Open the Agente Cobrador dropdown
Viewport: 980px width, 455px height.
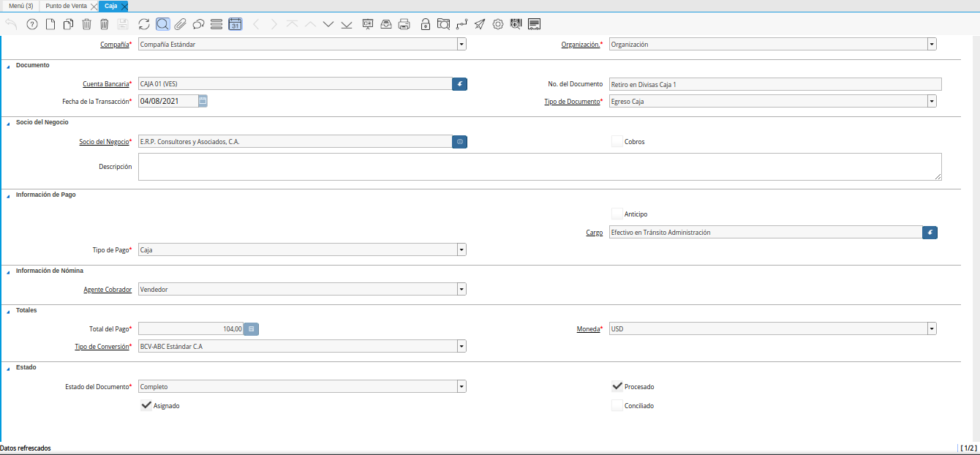click(x=461, y=289)
